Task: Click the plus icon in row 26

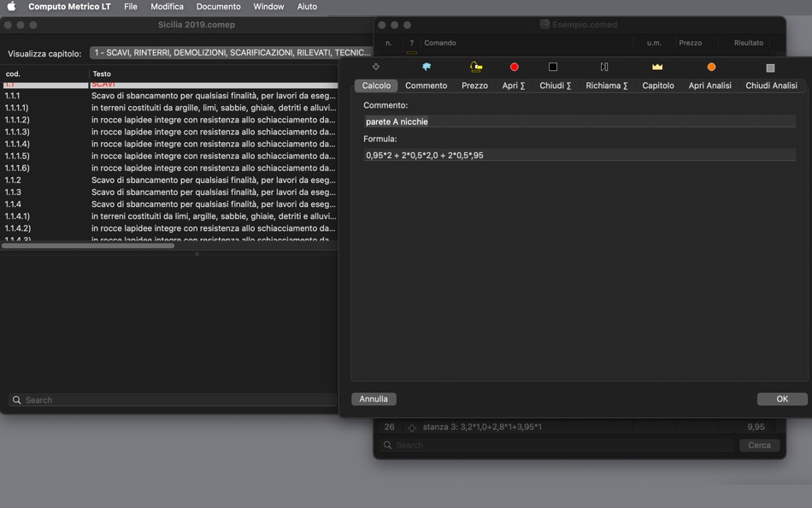Action: 412,428
